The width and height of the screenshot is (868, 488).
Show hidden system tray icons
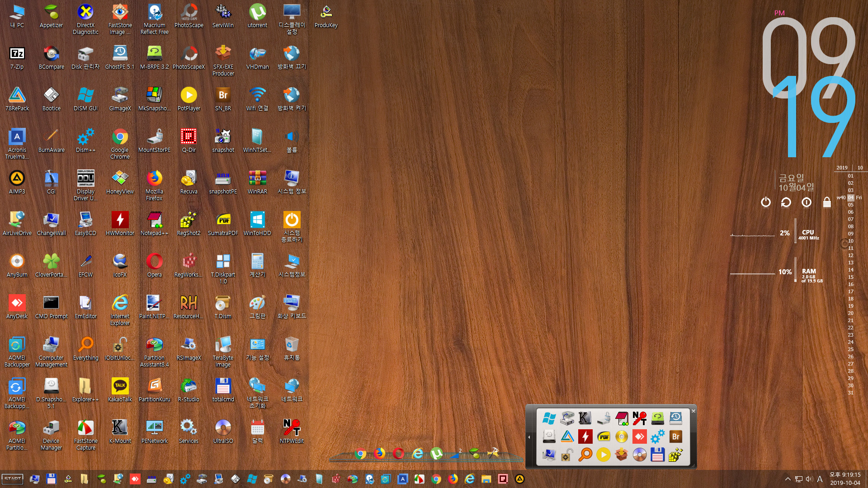tap(788, 479)
